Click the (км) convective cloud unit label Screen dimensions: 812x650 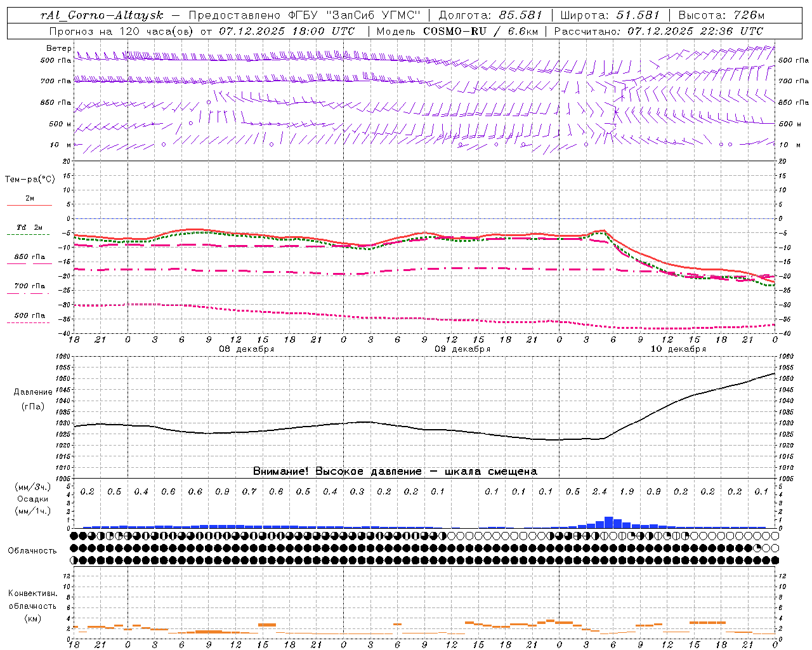pyautogui.click(x=33, y=618)
